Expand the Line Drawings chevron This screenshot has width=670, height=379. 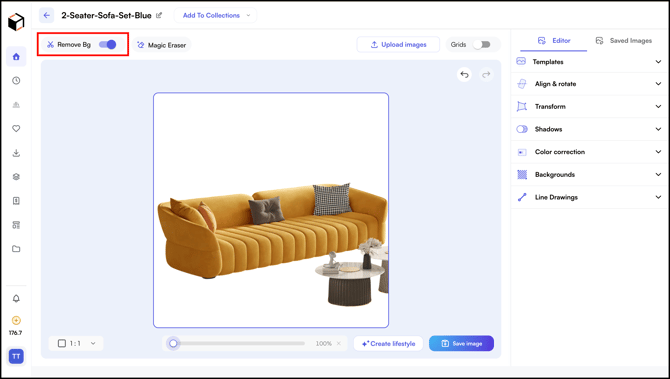(658, 197)
